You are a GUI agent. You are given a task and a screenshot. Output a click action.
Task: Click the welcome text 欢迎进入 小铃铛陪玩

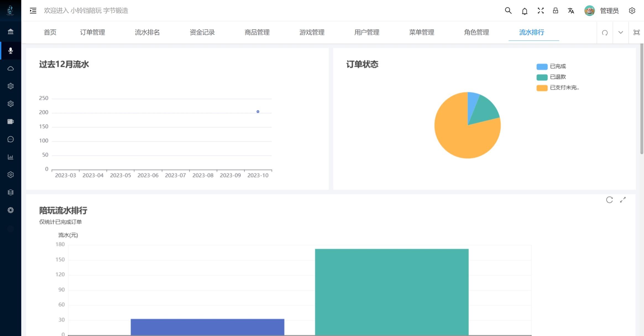73,11
